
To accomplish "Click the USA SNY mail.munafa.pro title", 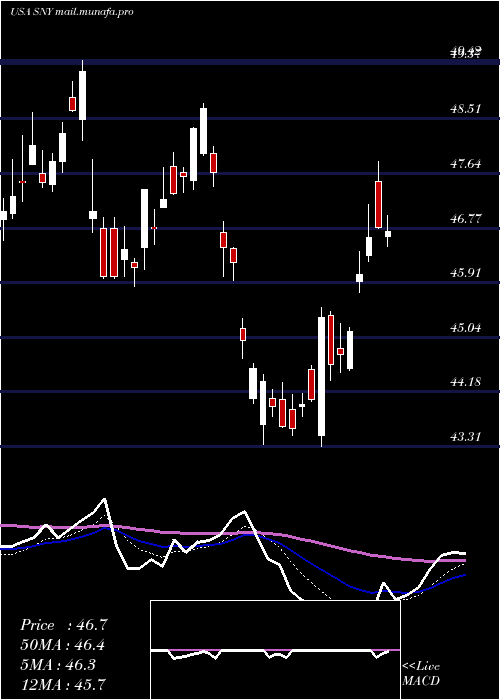I will point(71,12).
